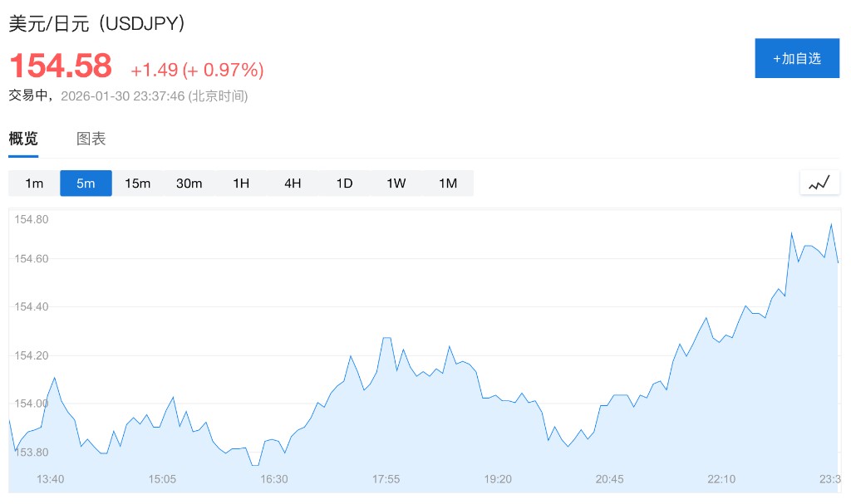Click the 13:40 time axis label
Image resolution: width=851 pixels, height=504 pixels.
[51, 479]
